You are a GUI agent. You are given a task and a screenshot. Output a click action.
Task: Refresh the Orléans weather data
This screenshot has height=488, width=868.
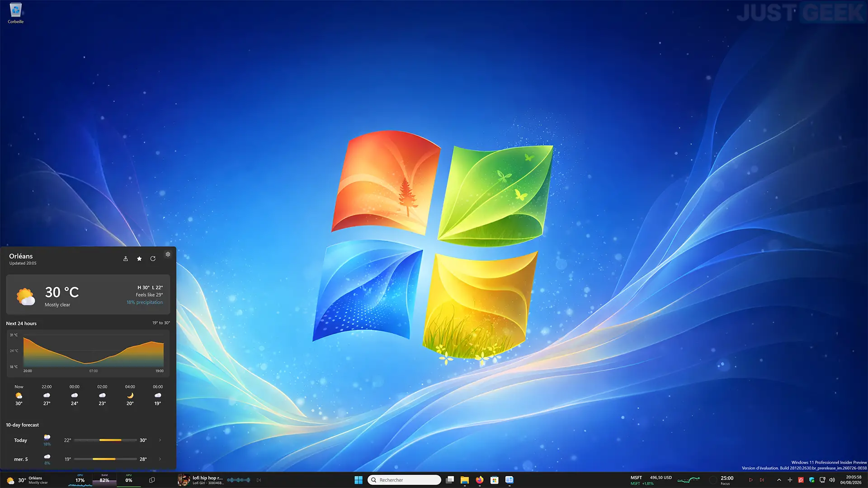(x=153, y=259)
